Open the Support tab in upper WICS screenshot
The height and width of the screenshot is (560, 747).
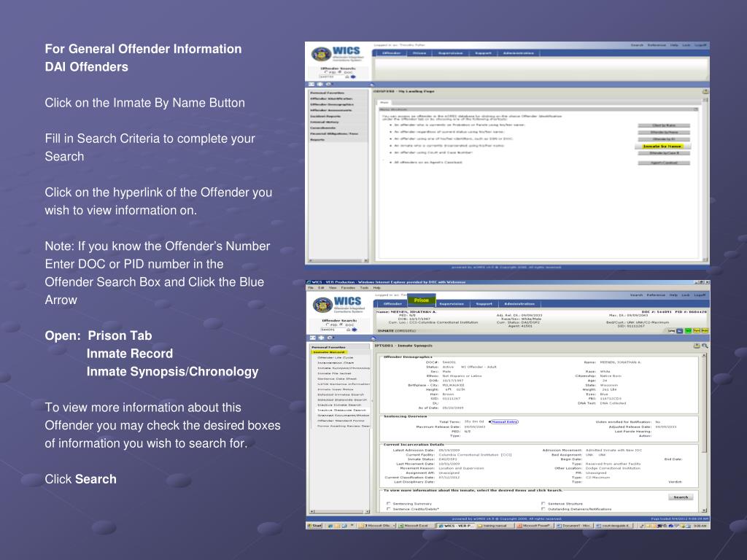tap(483, 52)
